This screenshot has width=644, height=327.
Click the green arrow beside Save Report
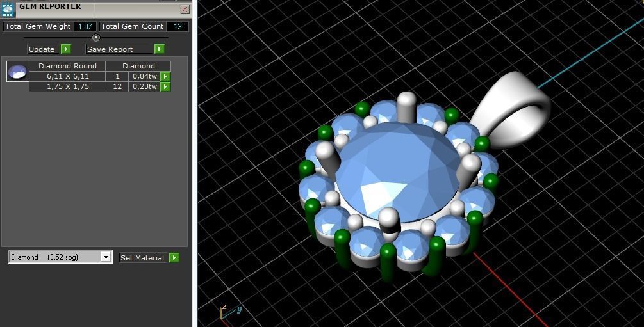pyautogui.click(x=160, y=49)
